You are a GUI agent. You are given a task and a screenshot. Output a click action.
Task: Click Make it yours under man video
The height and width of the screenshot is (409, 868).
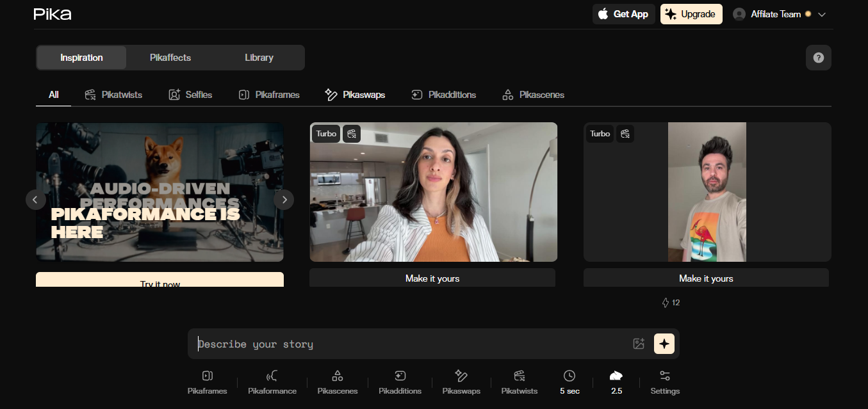[706, 278]
